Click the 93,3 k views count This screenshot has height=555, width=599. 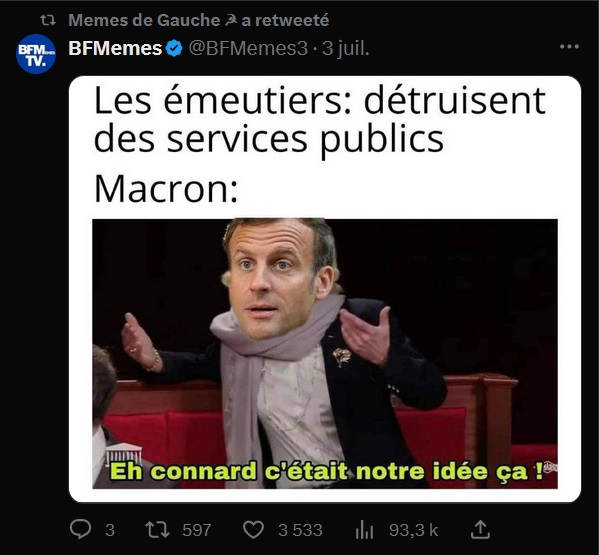(413, 530)
